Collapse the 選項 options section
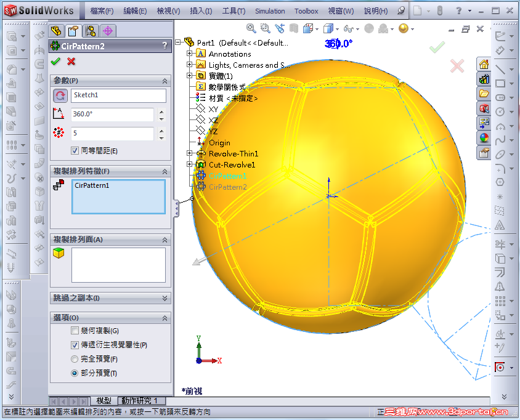Screen dimensions: 520x420 coord(165,318)
